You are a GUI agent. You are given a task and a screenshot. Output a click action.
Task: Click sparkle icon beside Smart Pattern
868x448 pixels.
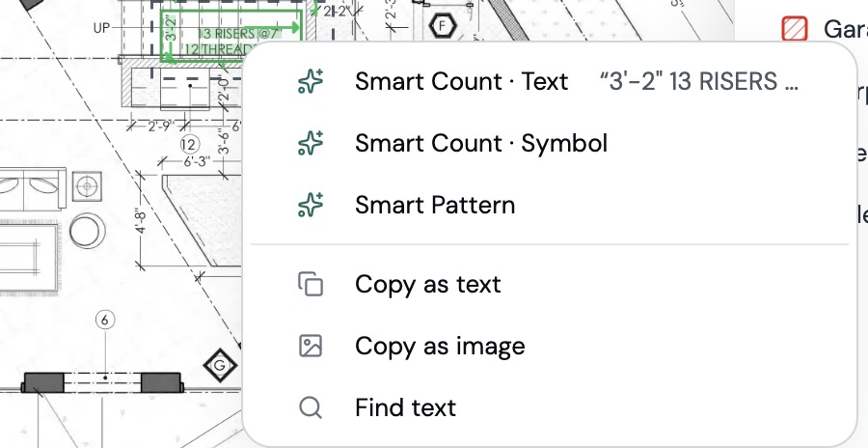311,205
